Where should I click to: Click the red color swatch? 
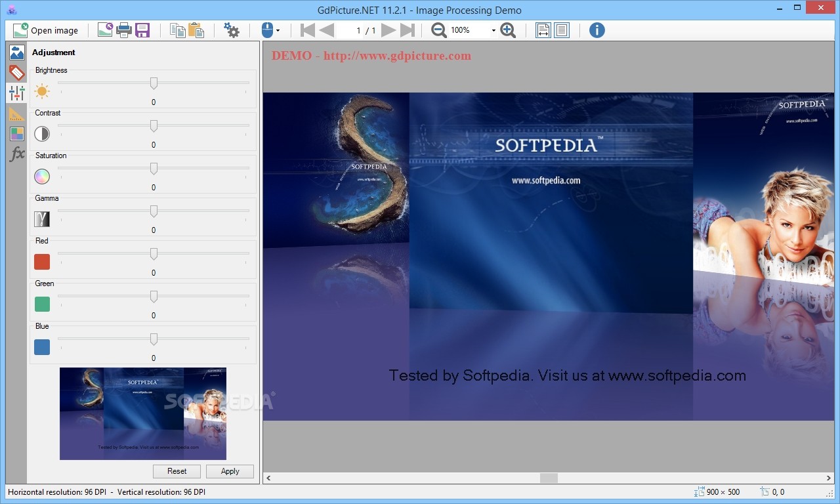click(42, 262)
